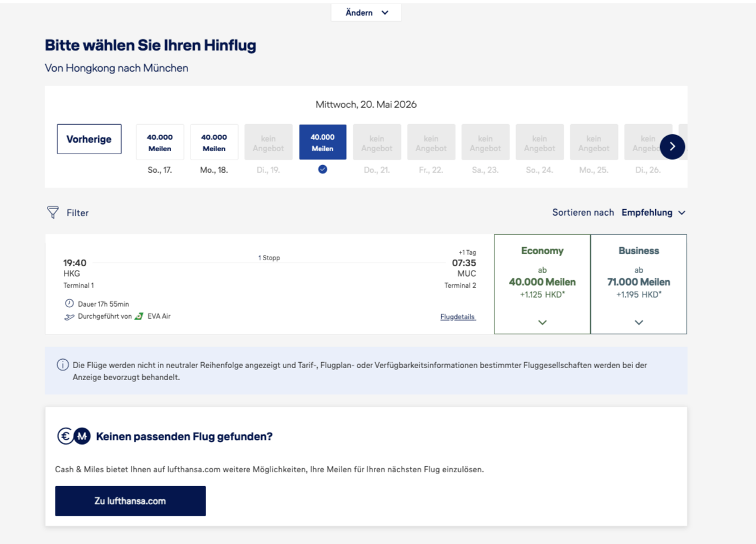
Task: Open the Ändern dropdown at top
Action: pyautogui.click(x=366, y=13)
